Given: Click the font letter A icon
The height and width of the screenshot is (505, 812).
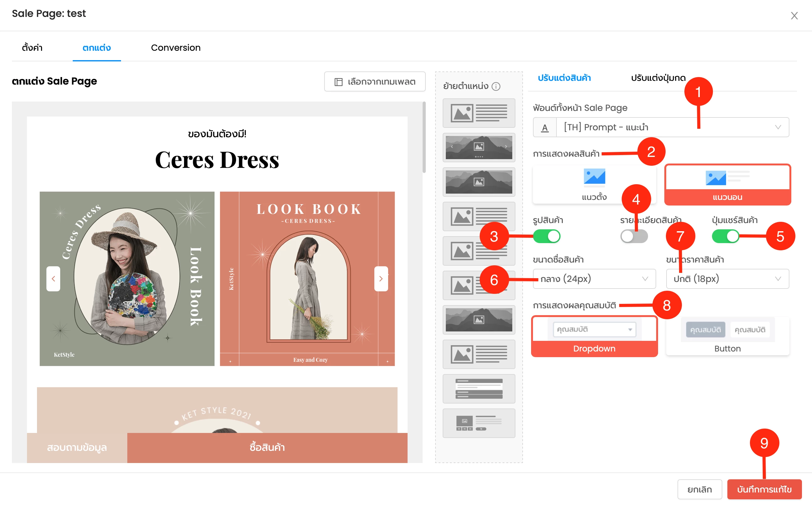Looking at the screenshot, I should pos(545,127).
